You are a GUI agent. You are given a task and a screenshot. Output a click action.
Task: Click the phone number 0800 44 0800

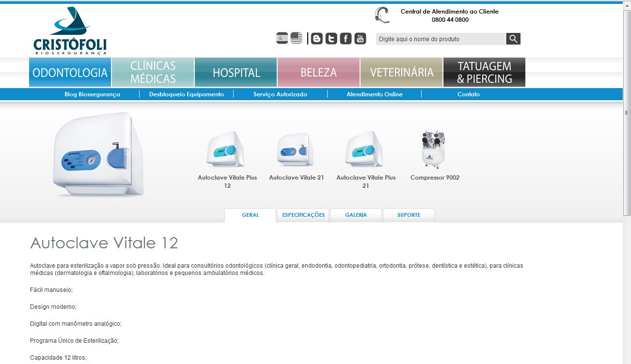450,20
